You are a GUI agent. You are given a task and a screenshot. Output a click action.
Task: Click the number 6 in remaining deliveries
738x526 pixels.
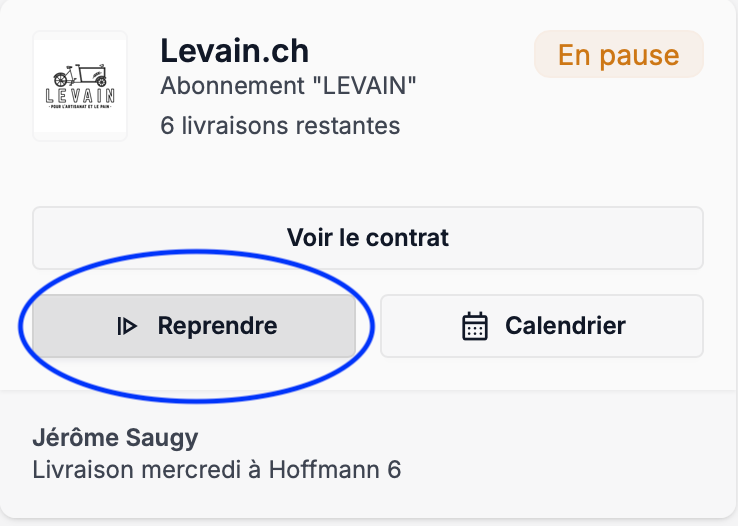pyautogui.click(x=167, y=126)
